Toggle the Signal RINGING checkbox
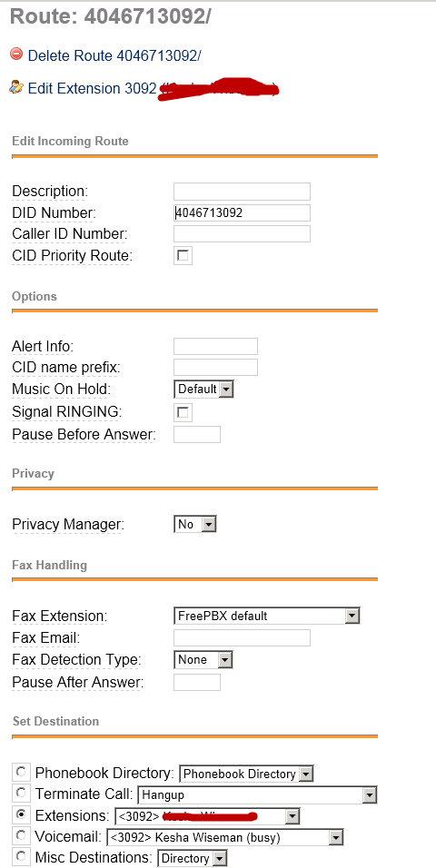436x868 pixels. [183, 413]
